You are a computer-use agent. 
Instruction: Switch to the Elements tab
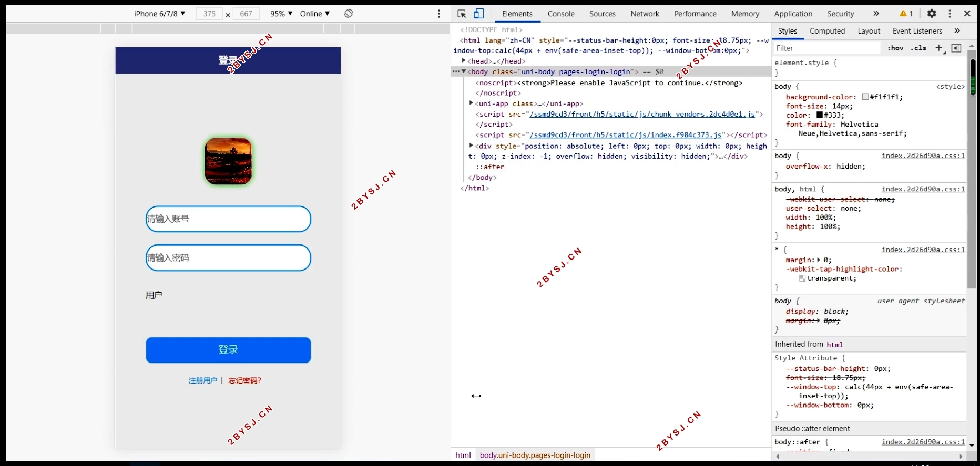[517, 14]
